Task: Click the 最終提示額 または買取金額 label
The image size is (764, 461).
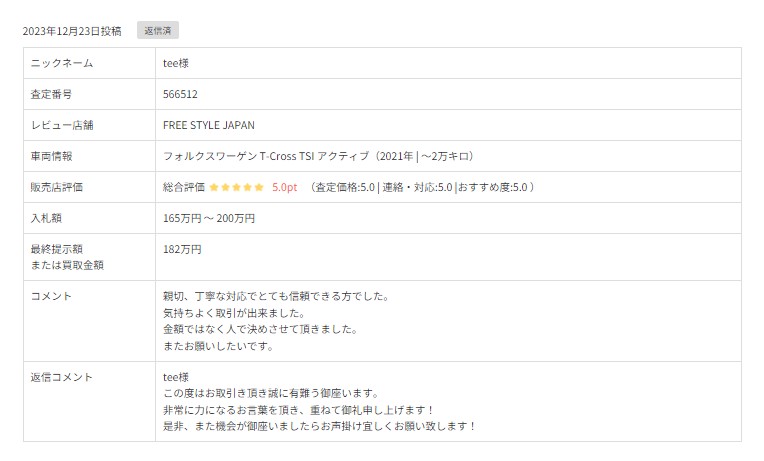Action: click(x=67, y=257)
